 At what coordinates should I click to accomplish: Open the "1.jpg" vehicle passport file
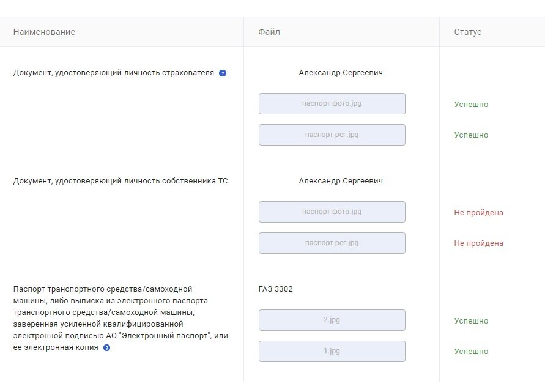[x=332, y=352]
